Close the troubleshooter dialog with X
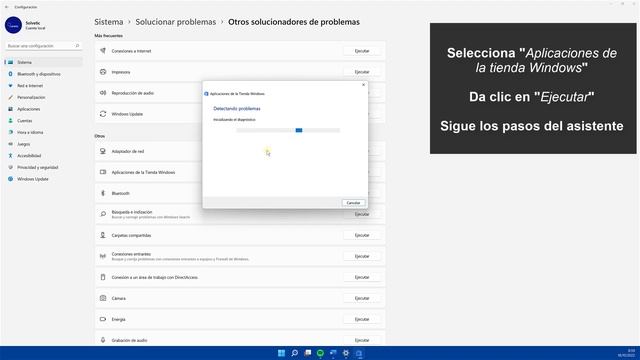The height and width of the screenshot is (360, 640). pyautogui.click(x=363, y=85)
